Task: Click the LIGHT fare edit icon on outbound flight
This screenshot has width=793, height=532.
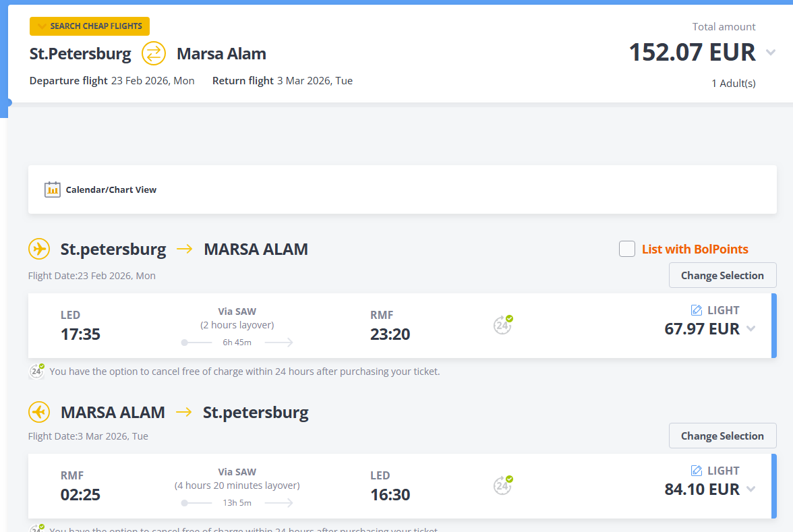Action: [x=697, y=310]
